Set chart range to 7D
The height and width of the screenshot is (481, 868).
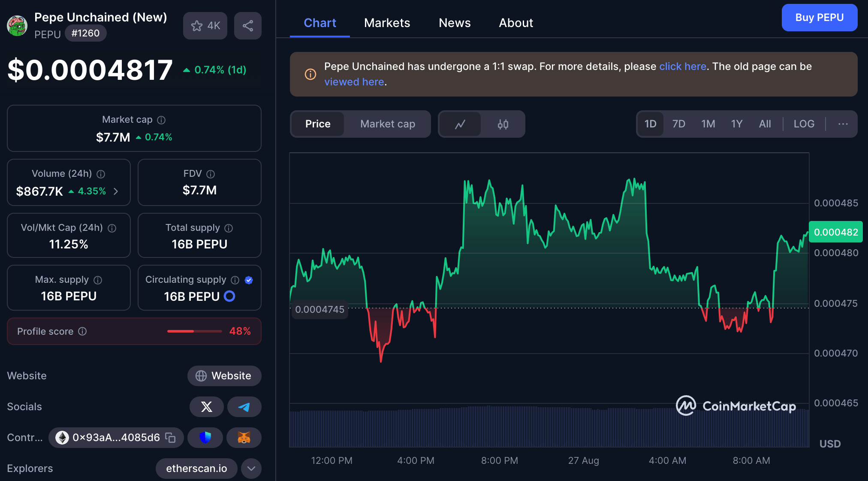[x=679, y=124]
